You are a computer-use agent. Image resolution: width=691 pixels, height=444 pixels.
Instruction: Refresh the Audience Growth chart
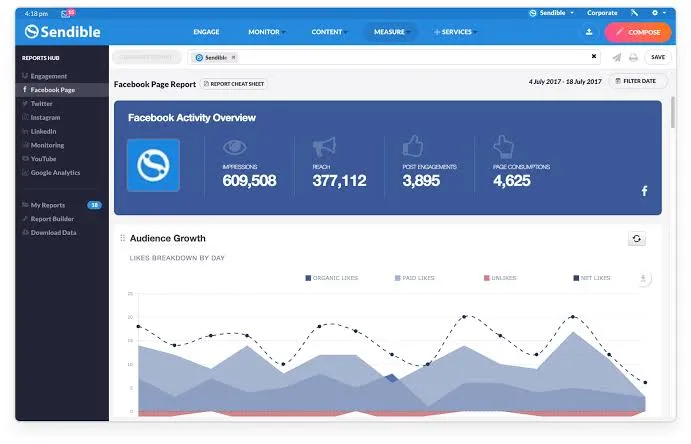tap(636, 238)
